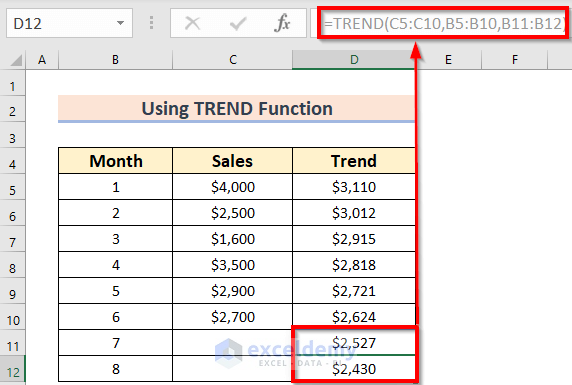This screenshot has height=385, width=572.
Task: Select Month cell containing 8
Action: [116, 369]
